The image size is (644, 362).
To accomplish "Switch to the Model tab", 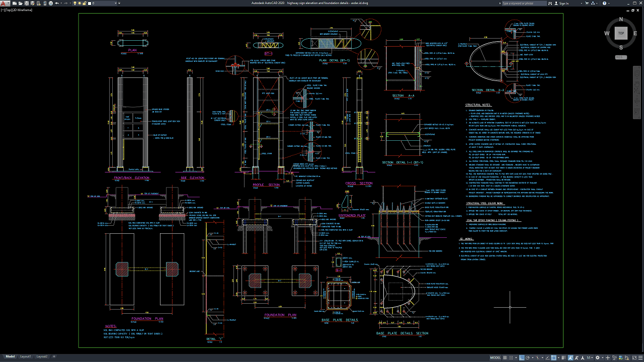I will click(10, 356).
